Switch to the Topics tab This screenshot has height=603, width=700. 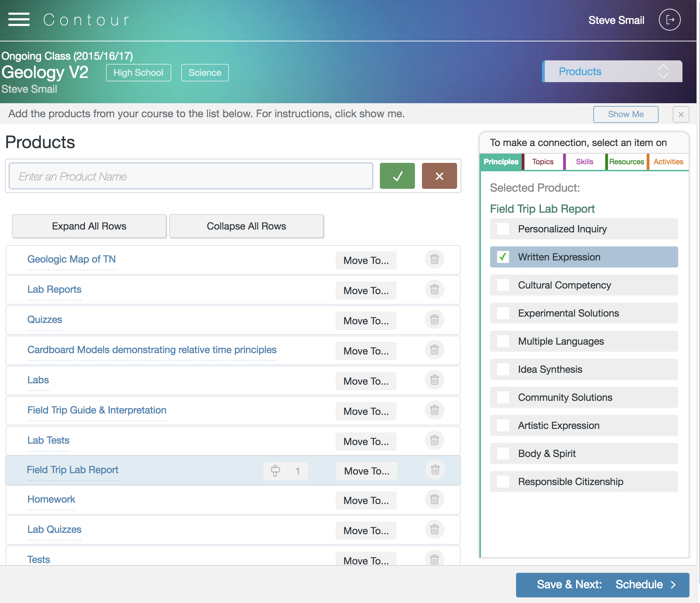(x=542, y=162)
